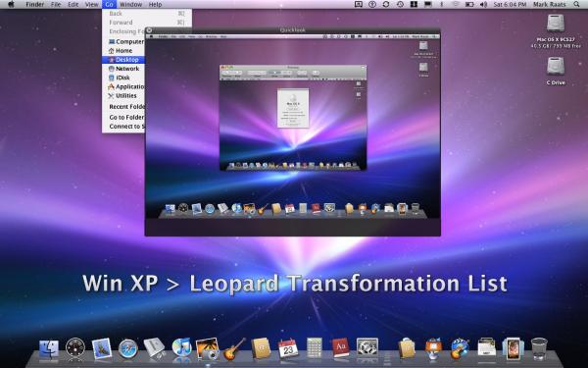Screen dimensions: 588x368
Task: Open the Apple menu
Action: click(11, 4)
